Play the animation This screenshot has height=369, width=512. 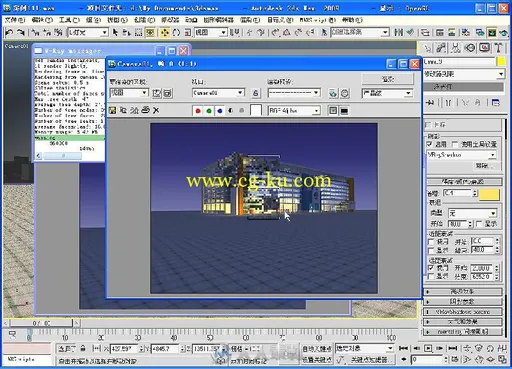click(x=428, y=348)
